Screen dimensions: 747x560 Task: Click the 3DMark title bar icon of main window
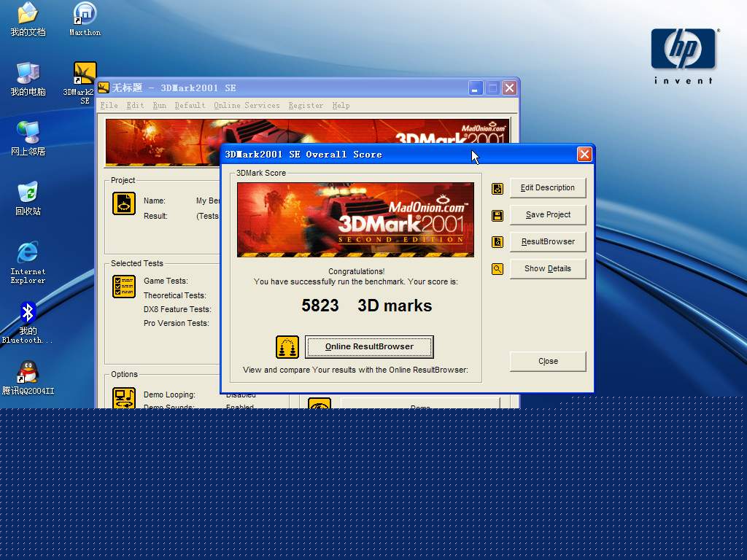click(104, 87)
